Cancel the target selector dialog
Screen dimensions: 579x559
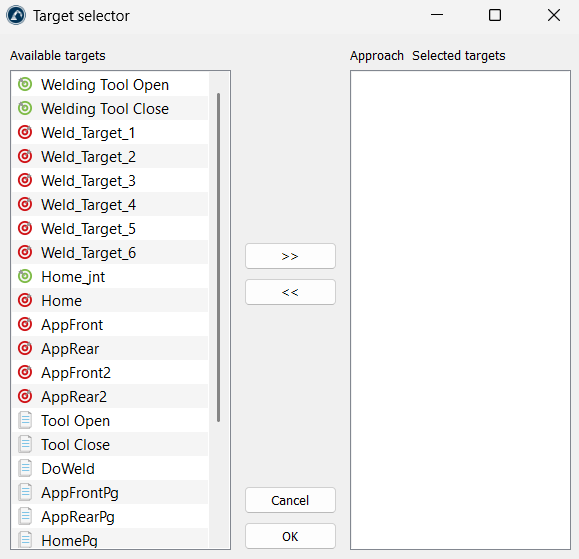click(290, 500)
